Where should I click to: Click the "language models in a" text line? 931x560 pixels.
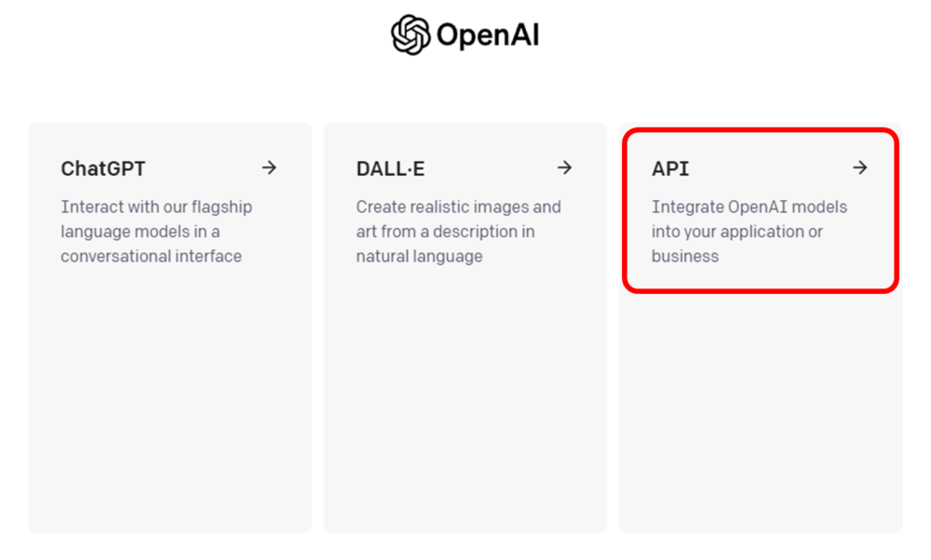coord(141,232)
